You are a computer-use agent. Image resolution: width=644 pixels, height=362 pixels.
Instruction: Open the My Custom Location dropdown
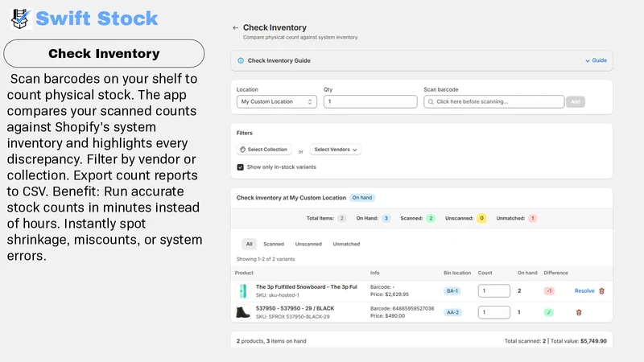277,102
